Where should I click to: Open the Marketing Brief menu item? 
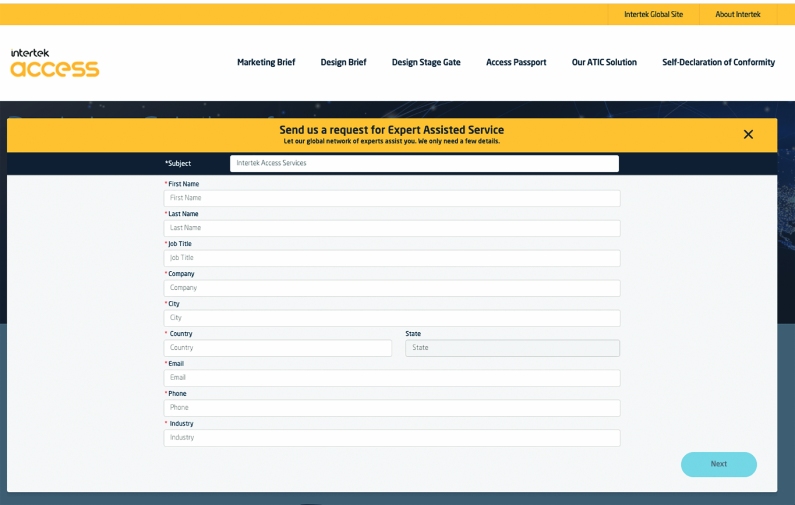pyautogui.click(x=266, y=62)
